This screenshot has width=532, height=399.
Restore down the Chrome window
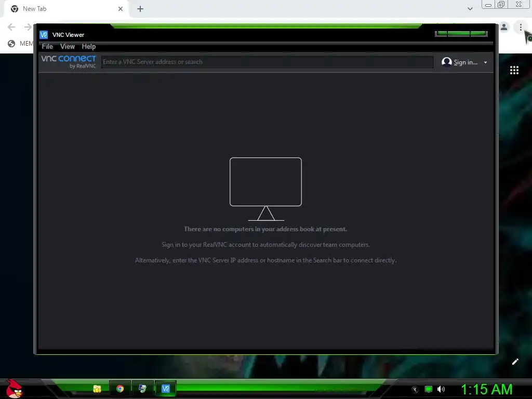pyautogui.click(x=501, y=5)
